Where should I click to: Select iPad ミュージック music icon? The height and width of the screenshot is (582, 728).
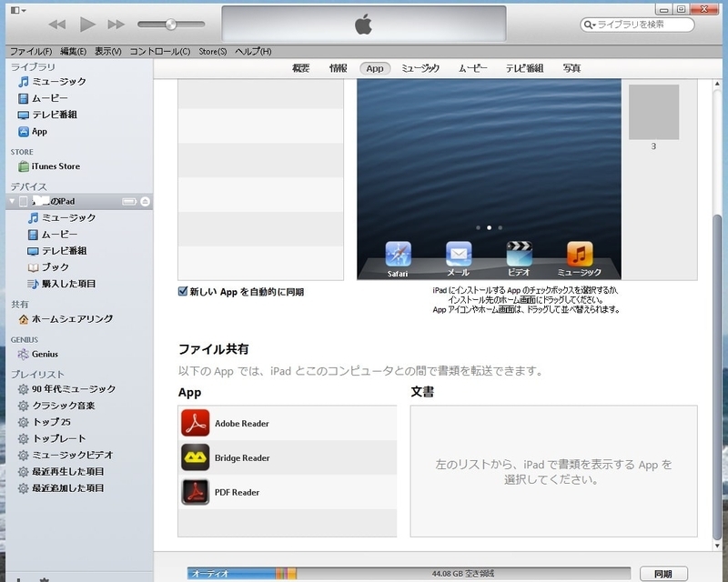(33, 217)
